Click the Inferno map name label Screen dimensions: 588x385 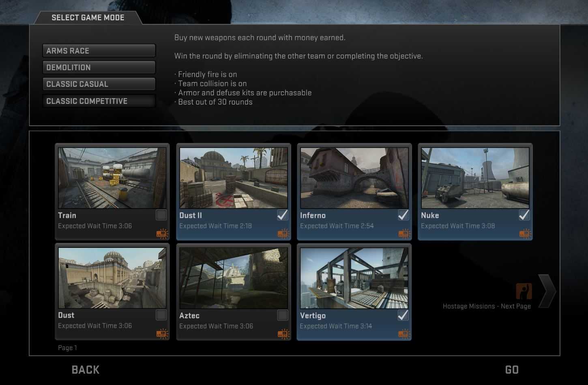click(313, 215)
